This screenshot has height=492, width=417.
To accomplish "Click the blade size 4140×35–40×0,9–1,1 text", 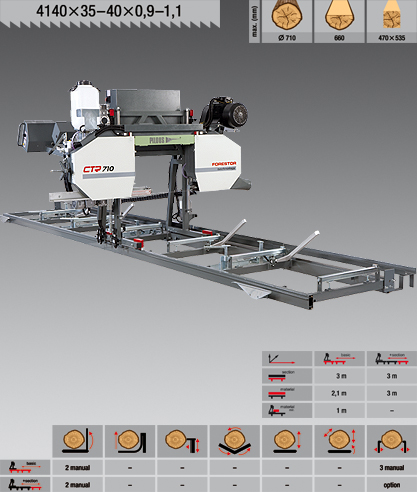I will click(x=109, y=11).
